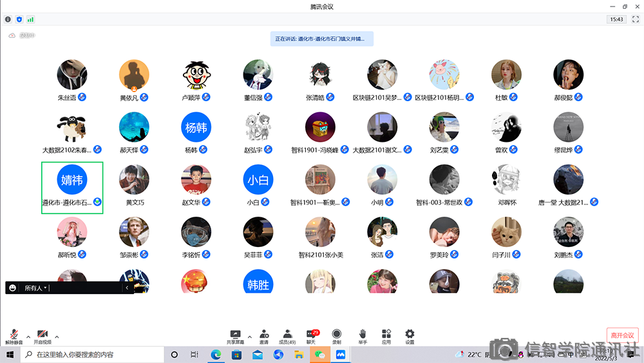Click the Record (录制) icon
Viewport: 644px width, 363px height.
pyautogui.click(x=336, y=335)
